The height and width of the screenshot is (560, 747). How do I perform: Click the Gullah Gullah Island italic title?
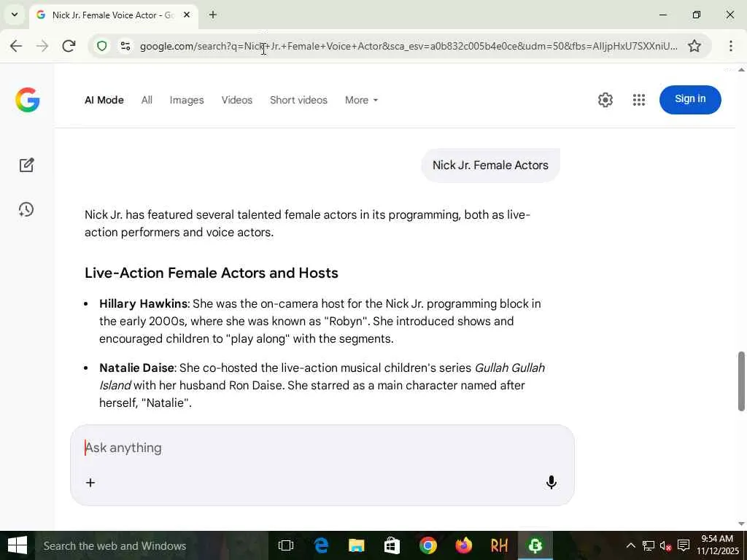(x=322, y=377)
